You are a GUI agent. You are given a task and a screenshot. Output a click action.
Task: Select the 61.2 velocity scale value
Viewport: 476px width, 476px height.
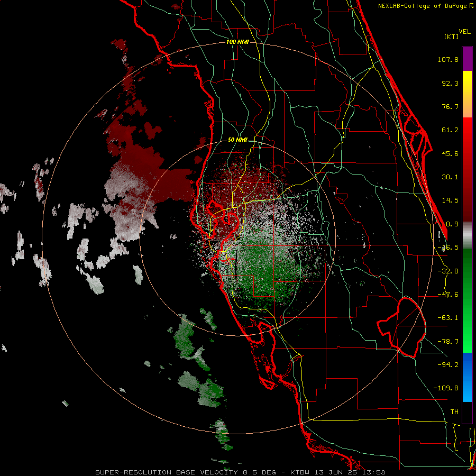pyautogui.click(x=450, y=130)
